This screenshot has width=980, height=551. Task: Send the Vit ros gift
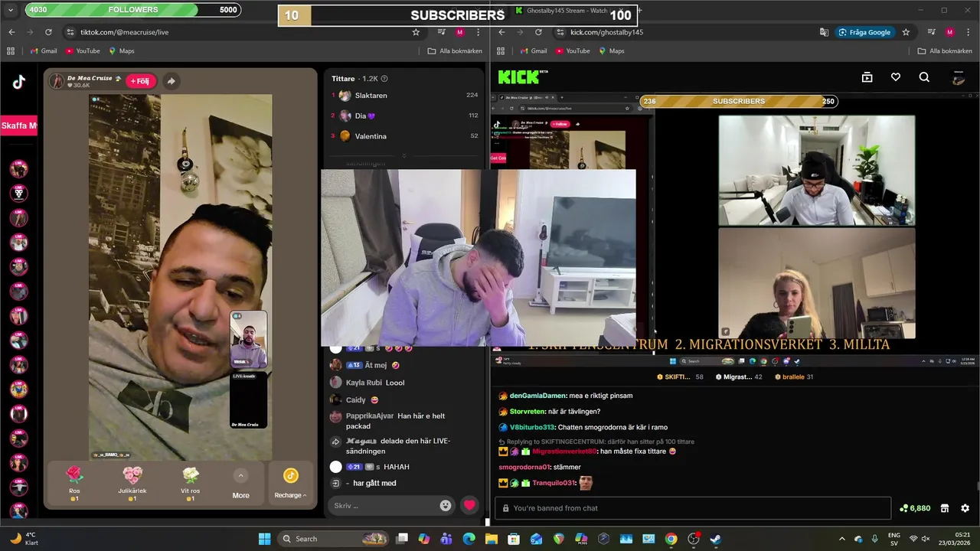tap(191, 483)
